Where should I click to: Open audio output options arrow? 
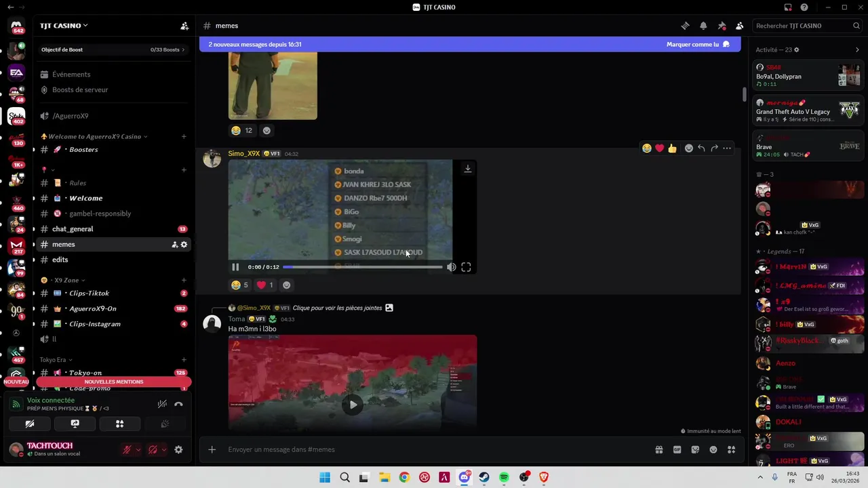164,449
